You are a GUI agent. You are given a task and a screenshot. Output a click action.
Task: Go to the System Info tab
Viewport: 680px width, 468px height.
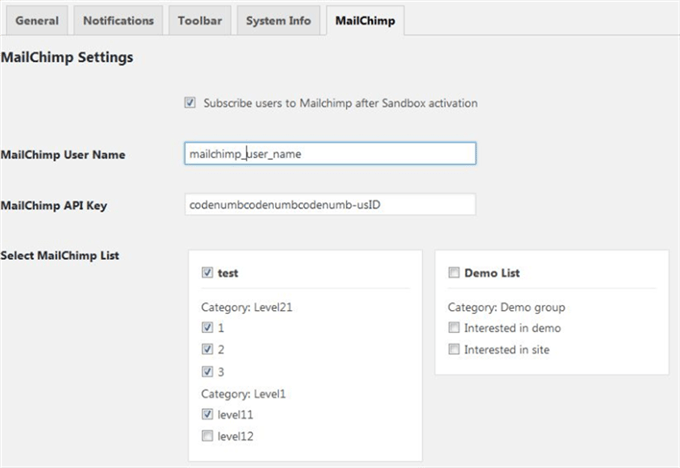tap(278, 20)
